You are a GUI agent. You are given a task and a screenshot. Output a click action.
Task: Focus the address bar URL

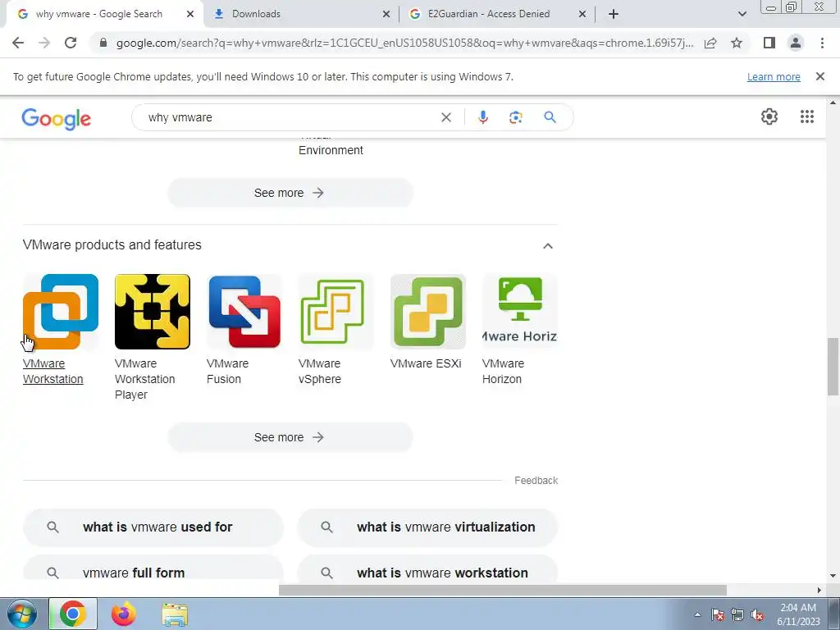404,43
